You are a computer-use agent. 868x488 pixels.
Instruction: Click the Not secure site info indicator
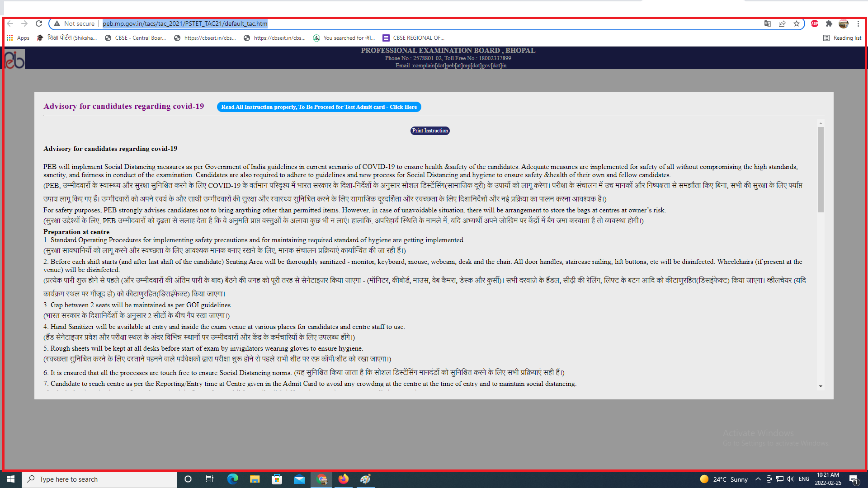point(75,23)
